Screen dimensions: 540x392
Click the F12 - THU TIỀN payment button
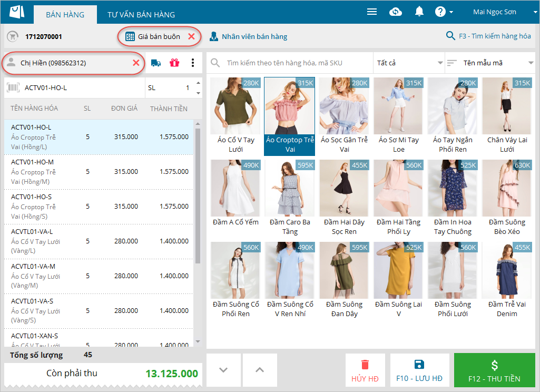pos(494,370)
